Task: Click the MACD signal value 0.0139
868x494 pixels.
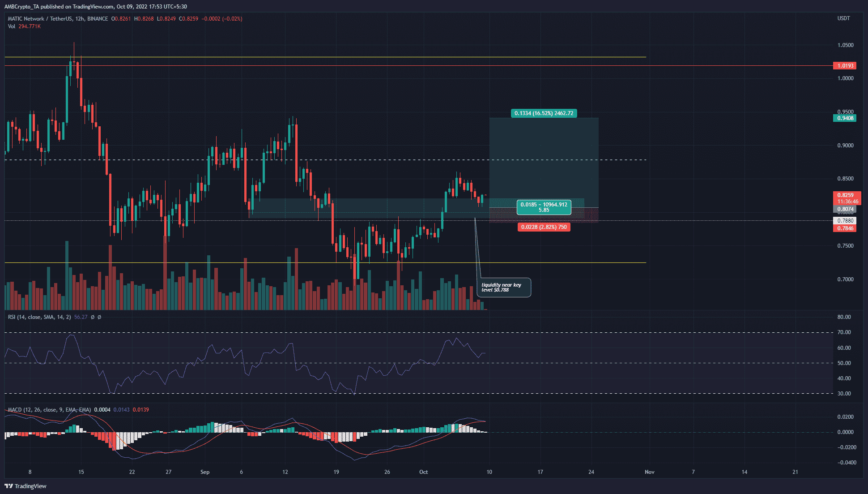Action: click(141, 410)
